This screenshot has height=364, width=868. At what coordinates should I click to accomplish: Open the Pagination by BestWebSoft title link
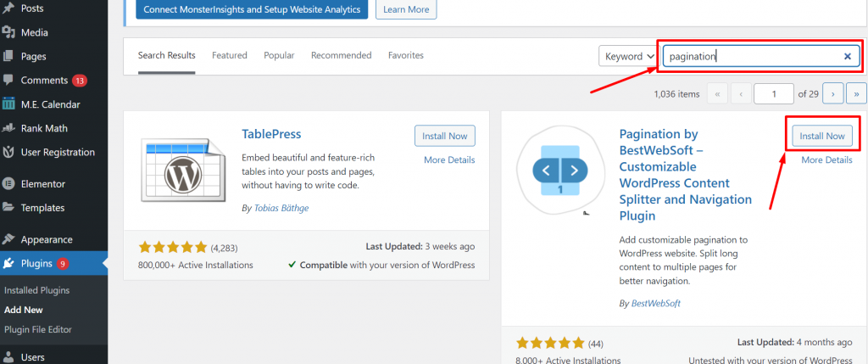coord(685,175)
